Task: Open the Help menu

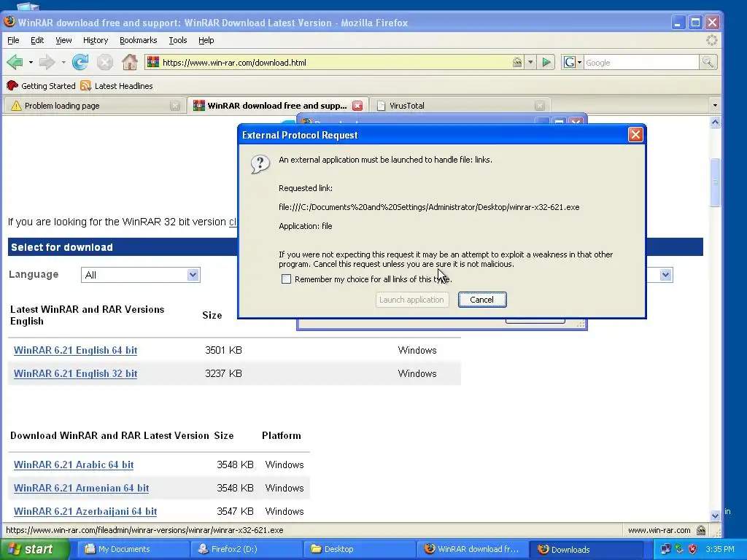Action: click(206, 40)
